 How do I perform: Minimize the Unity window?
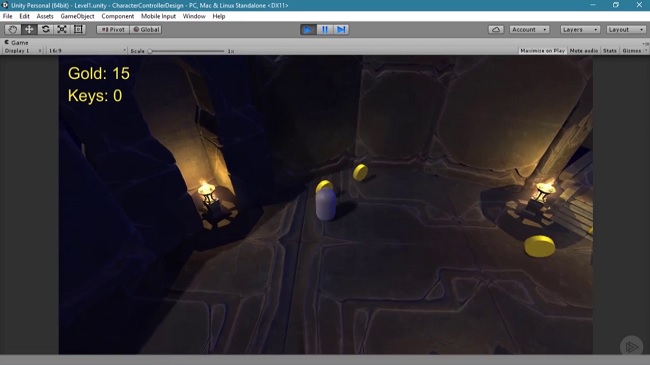tap(593, 5)
